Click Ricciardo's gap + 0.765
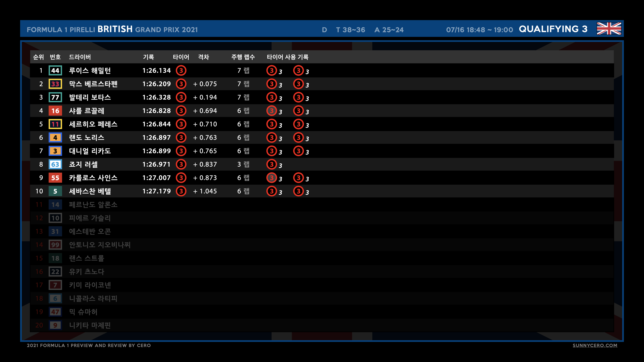 (x=205, y=151)
